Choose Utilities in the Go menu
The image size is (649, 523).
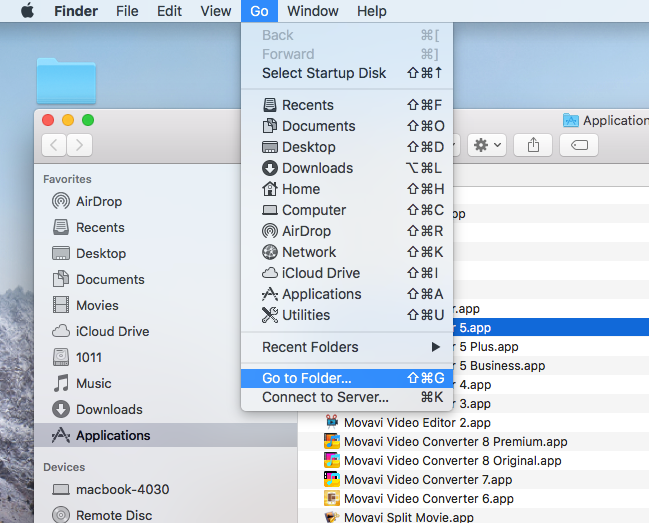coord(347,315)
